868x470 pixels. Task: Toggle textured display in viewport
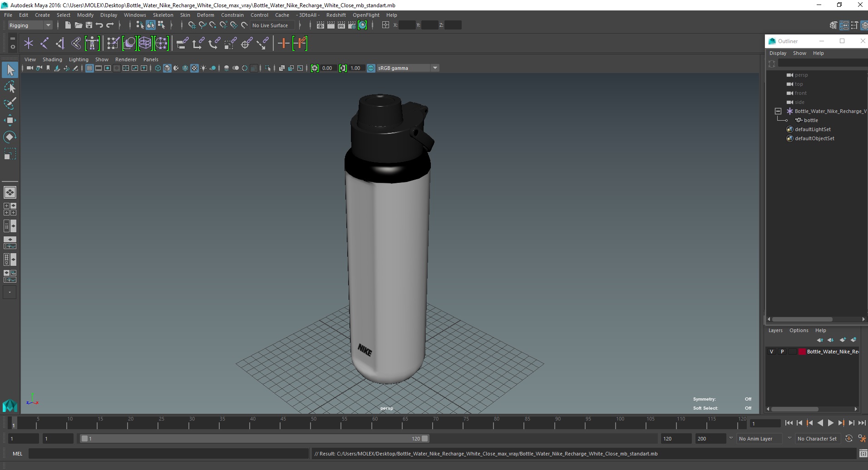(x=194, y=68)
